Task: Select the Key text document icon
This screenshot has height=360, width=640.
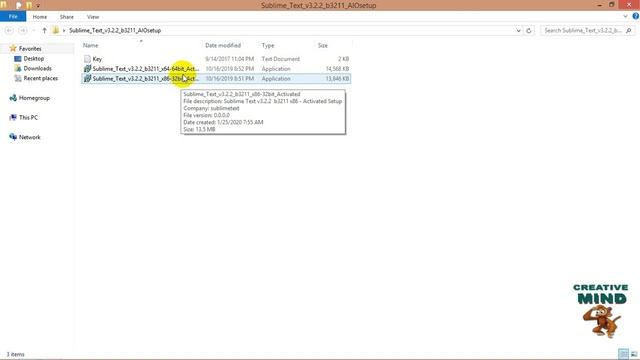Action: pyautogui.click(x=87, y=59)
